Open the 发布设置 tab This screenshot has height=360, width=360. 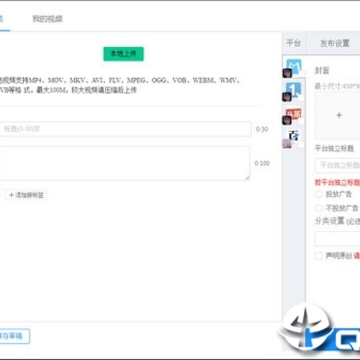[x=335, y=43]
